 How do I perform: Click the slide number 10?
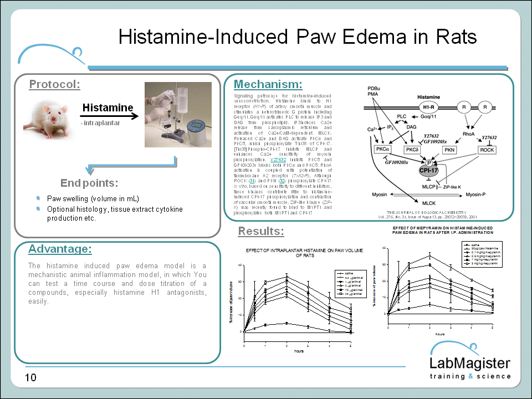point(30,377)
